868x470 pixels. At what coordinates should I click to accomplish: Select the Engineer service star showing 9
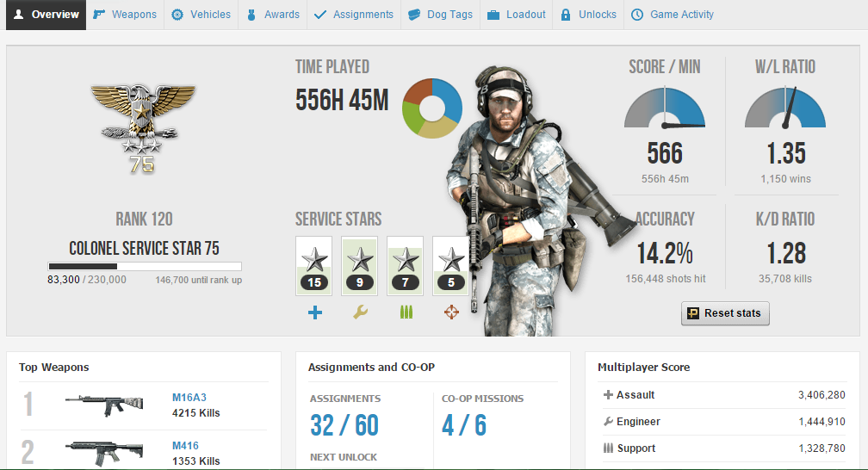click(x=360, y=266)
